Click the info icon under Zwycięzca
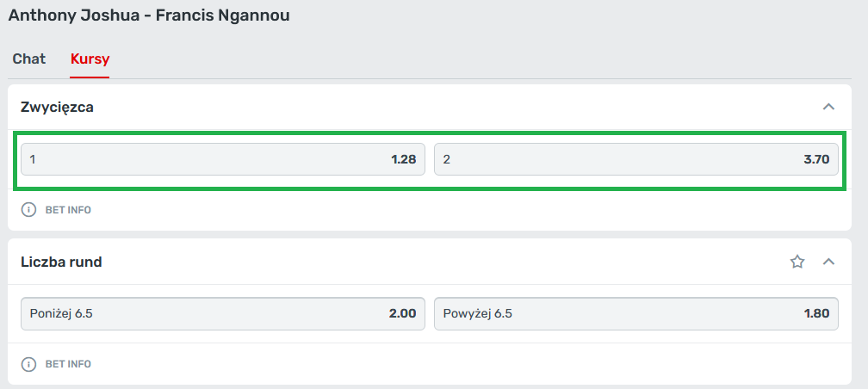This screenshot has height=389, width=868. (x=28, y=209)
